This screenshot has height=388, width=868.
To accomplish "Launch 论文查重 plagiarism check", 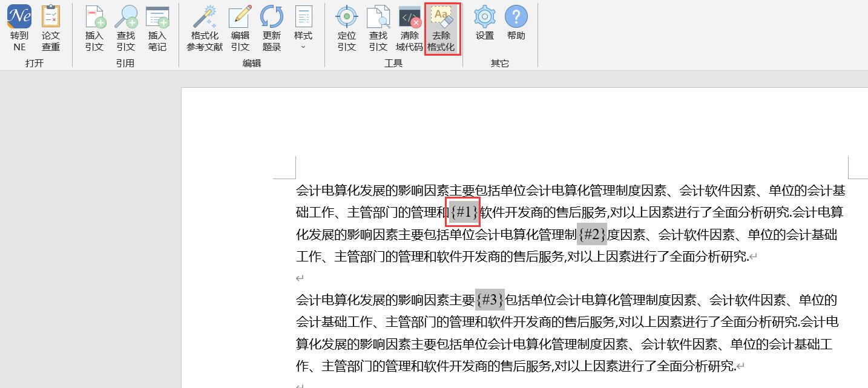I will [51, 28].
